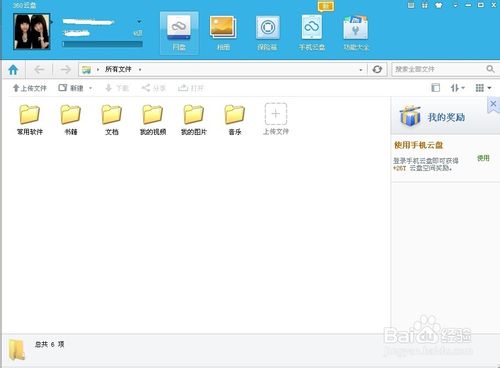Click the user avatar photo

(x=32, y=32)
